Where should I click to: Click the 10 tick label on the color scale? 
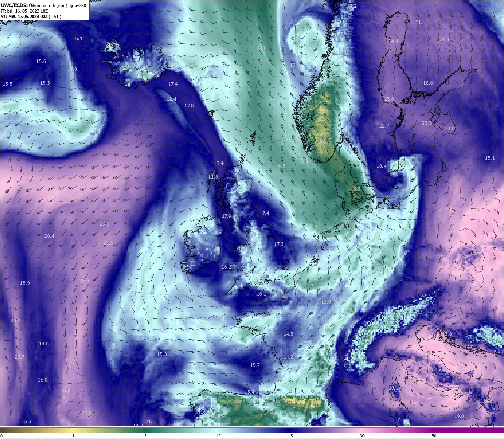pos(218,436)
